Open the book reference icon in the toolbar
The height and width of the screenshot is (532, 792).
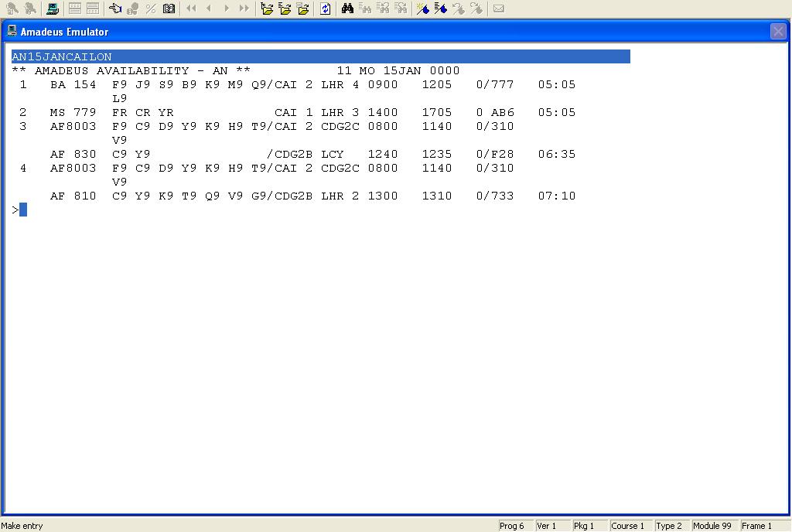coord(169,8)
